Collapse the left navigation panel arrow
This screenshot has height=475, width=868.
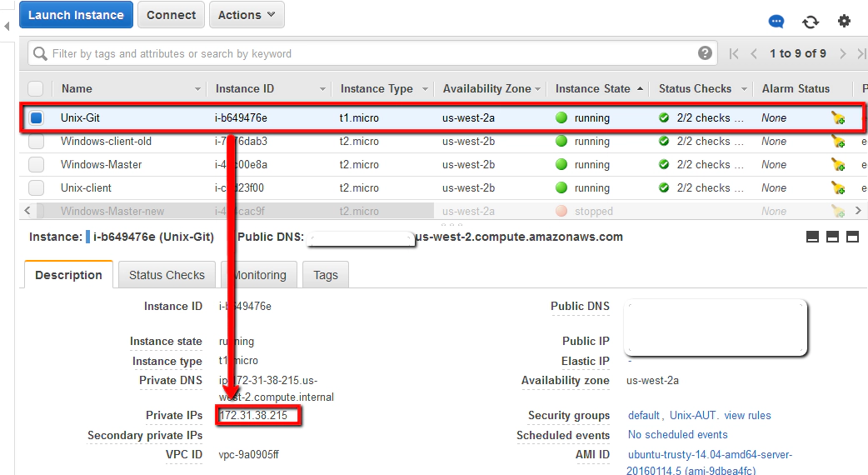point(7,26)
